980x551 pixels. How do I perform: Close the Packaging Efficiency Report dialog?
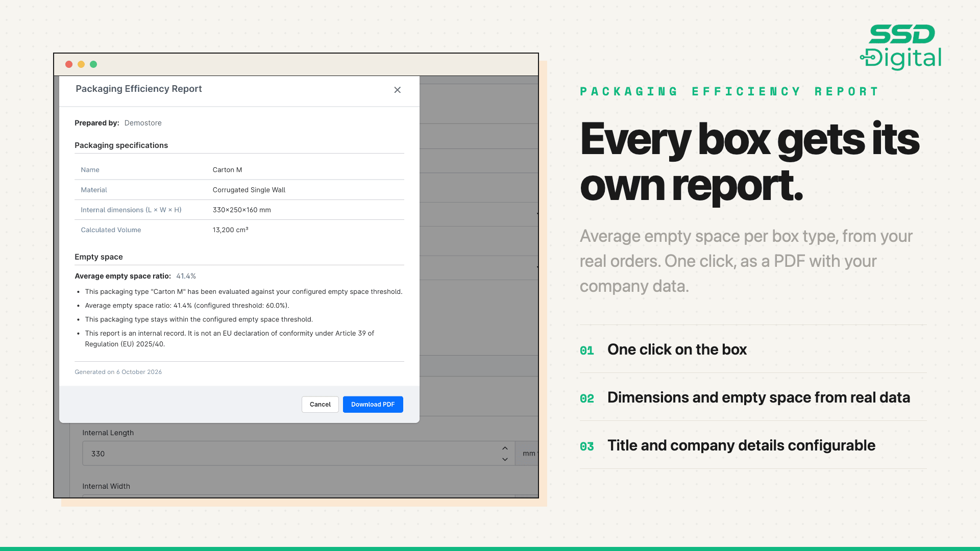point(397,90)
